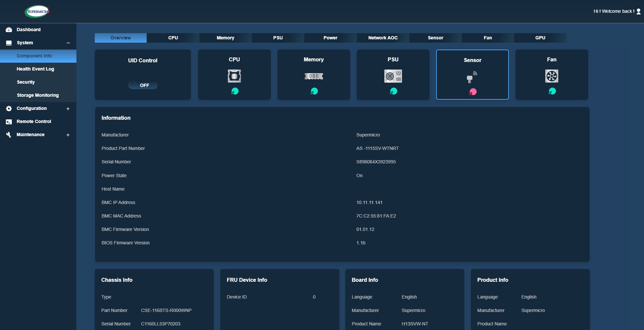Toggle the UID Control switch
This screenshot has width=644, height=330.
point(143,85)
